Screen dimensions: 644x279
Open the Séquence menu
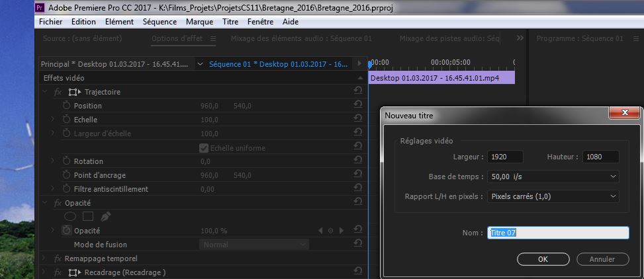pos(160,22)
